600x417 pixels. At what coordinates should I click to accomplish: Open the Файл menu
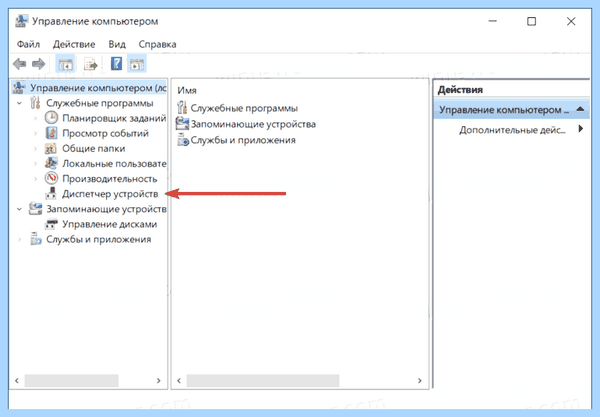click(x=28, y=44)
